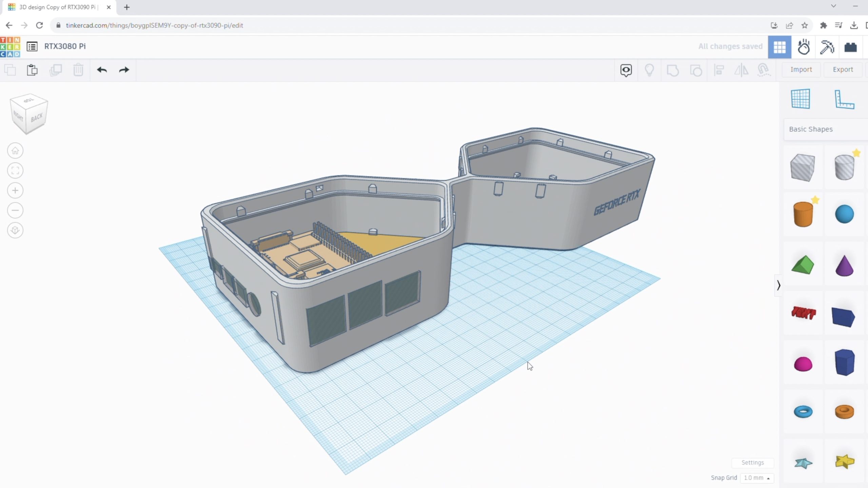Select the 3D design browser tab
Image resolution: width=868 pixels, height=488 pixels.
[58, 7]
